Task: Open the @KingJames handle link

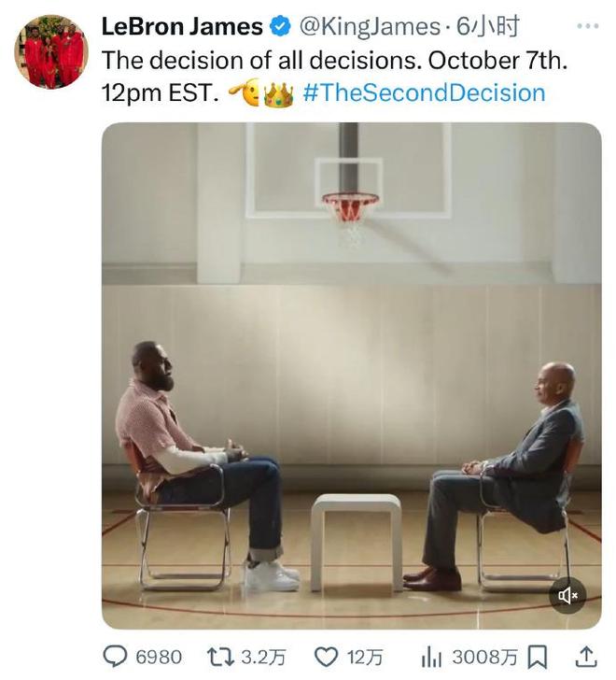Action: [368, 27]
